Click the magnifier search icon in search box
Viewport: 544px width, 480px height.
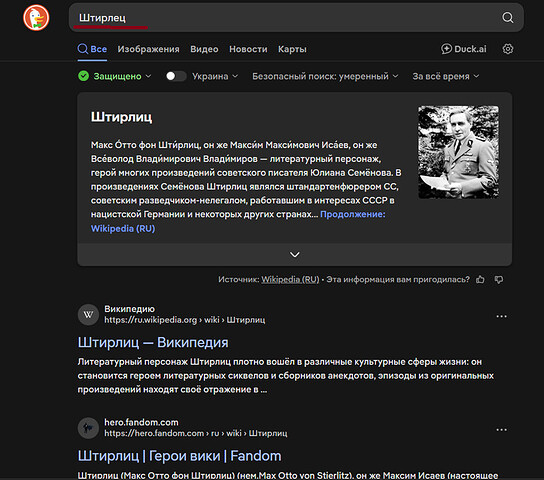pyautogui.click(x=508, y=17)
